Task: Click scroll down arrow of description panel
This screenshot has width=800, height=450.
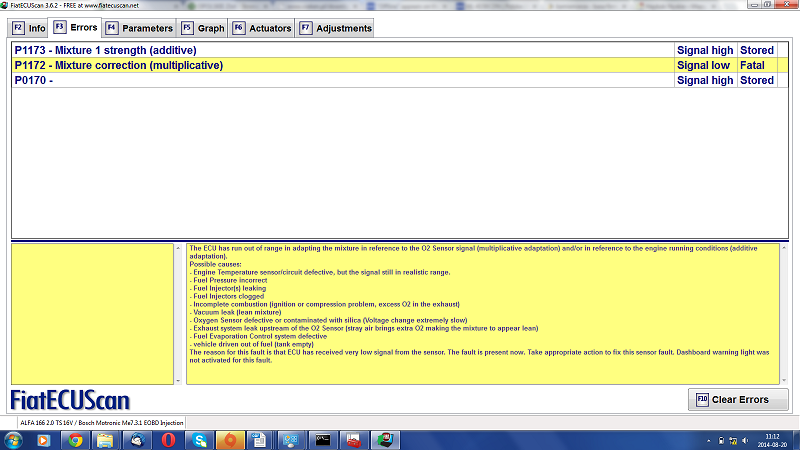Action: tap(784, 381)
